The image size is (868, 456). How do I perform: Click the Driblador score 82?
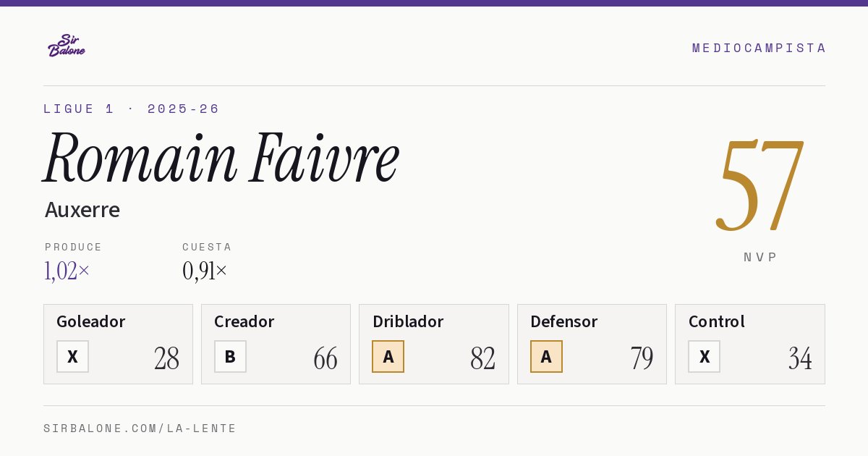tap(482, 358)
